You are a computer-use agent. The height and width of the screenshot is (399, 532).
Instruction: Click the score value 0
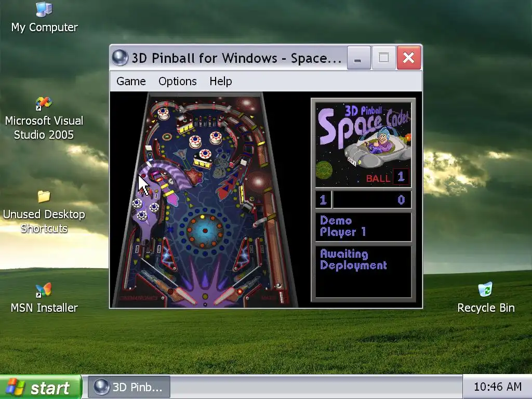(x=401, y=200)
